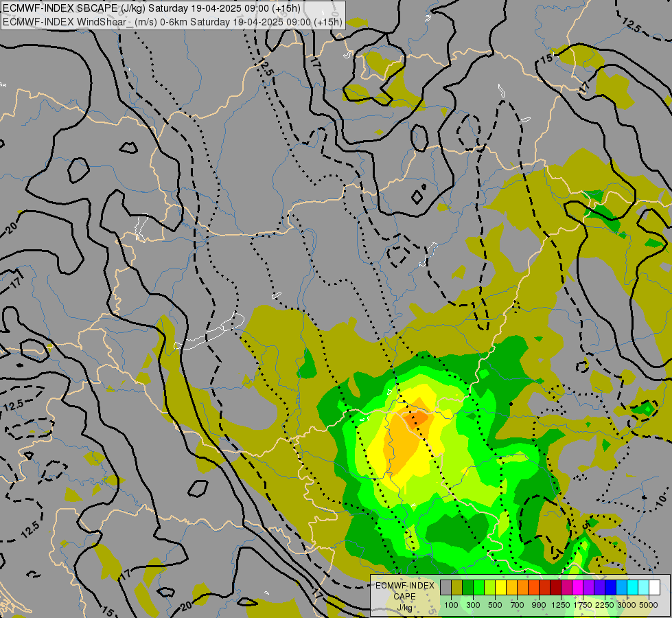
Task: Click the olive swatch in the CAPE legend
Action: (457, 588)
